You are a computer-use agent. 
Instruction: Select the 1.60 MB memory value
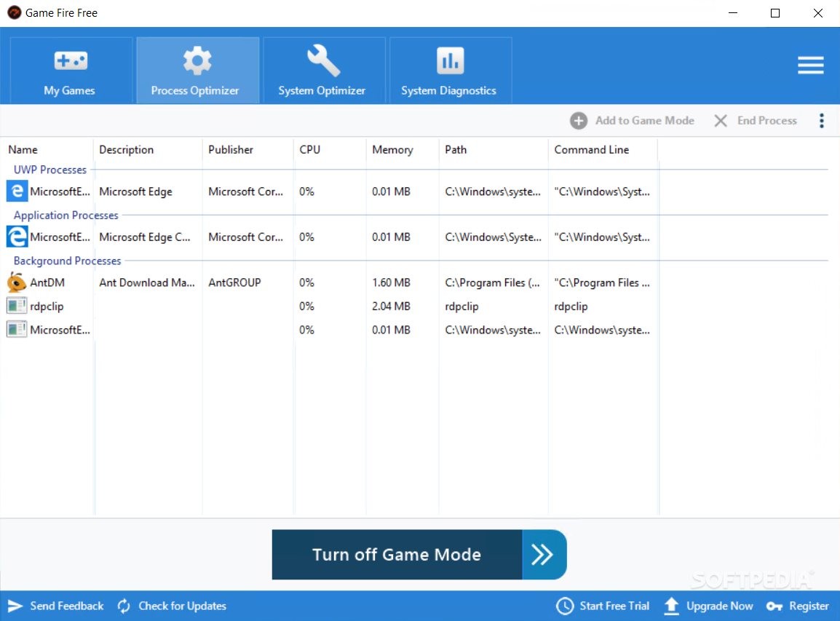[x=391, y=282]
